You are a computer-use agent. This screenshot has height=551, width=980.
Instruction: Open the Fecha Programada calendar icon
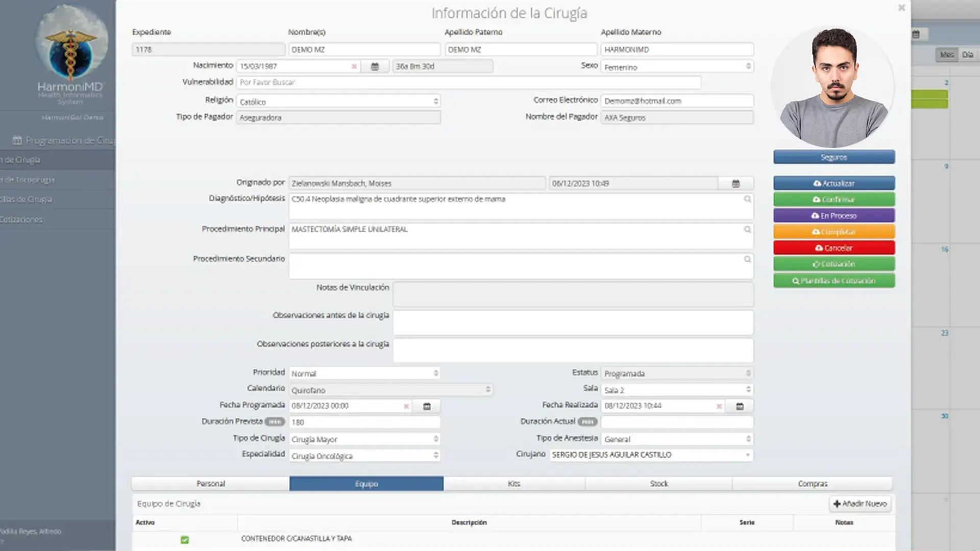[427, 406]
